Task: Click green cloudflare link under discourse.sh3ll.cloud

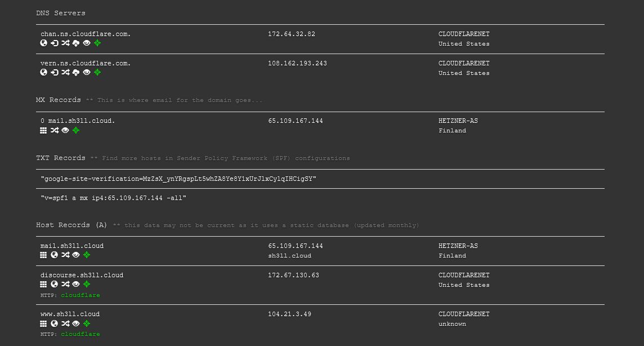Action: [x=80, y=295]
